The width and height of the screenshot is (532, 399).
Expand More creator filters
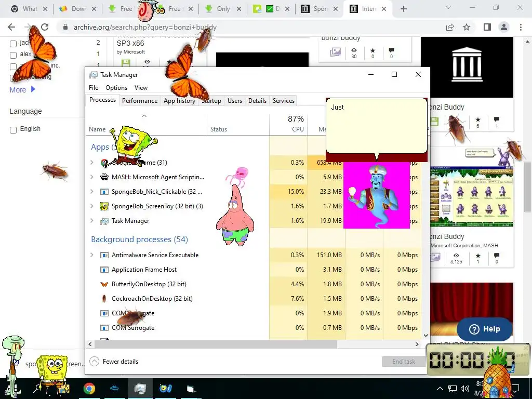pos(22,90)
